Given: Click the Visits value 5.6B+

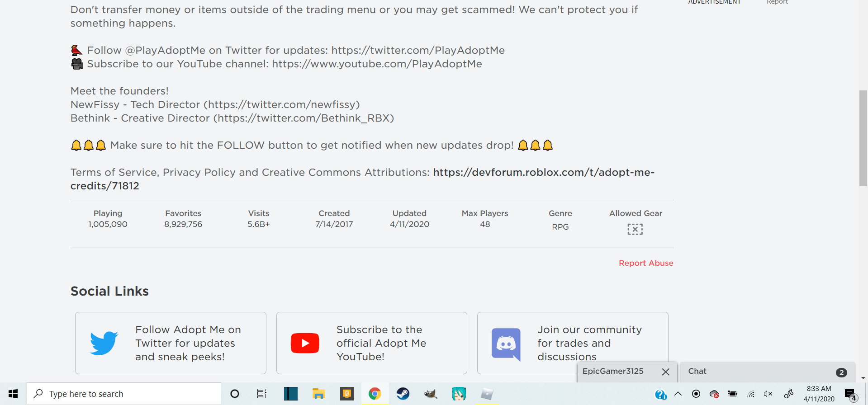Looking at the screenshot, I should [x=259, y=224].
